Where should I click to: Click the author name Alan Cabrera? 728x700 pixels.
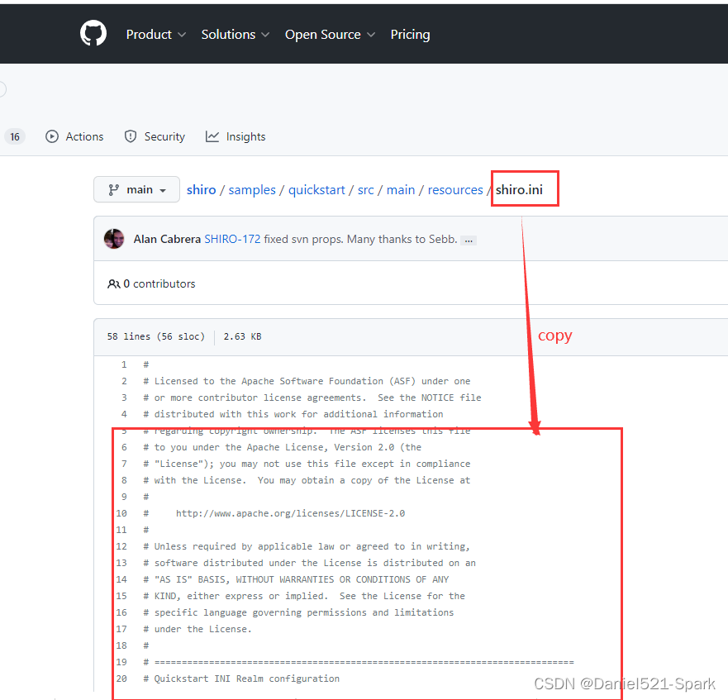pyautogui.click(x=167, y=239)
